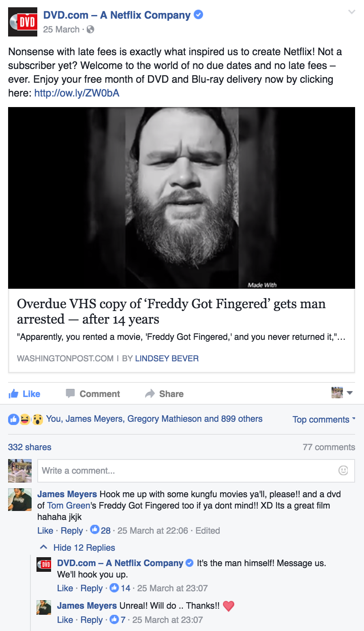Click the 332 shares link
364x631 pixels.
point(30,447)
